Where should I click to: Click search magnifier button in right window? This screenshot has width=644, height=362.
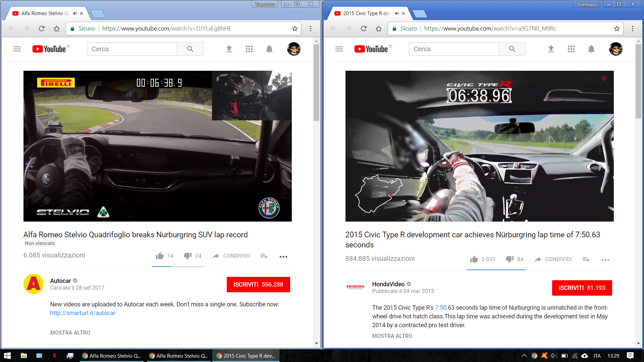(512, 49)
